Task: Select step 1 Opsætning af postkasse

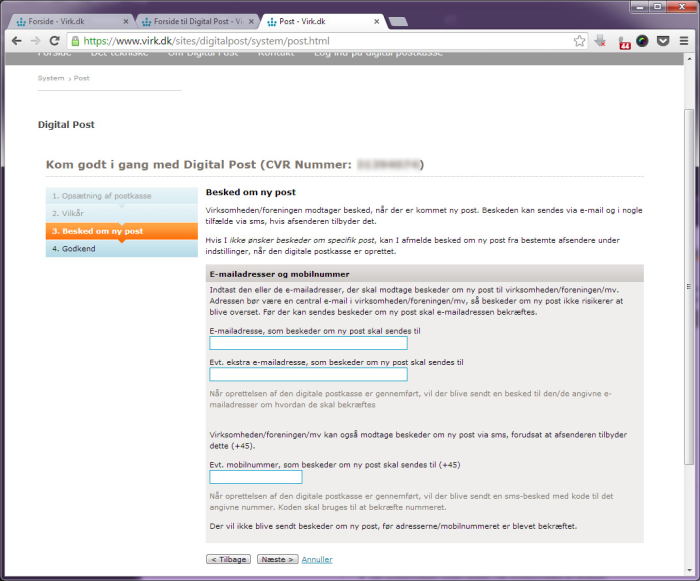Action: (x=121, y=196)
